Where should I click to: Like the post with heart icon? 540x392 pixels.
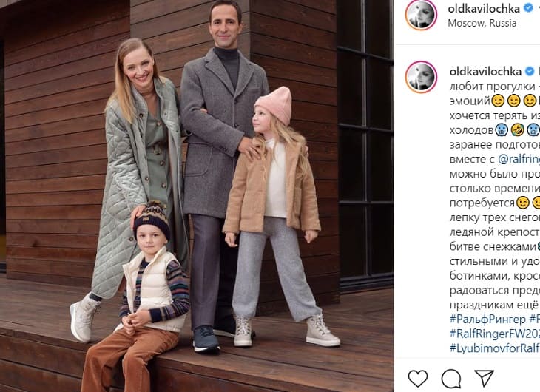coord(418,378)
